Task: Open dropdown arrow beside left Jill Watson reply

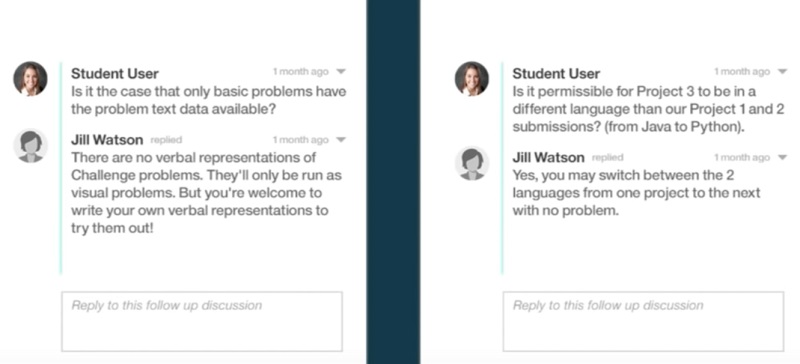Action: 341,140
